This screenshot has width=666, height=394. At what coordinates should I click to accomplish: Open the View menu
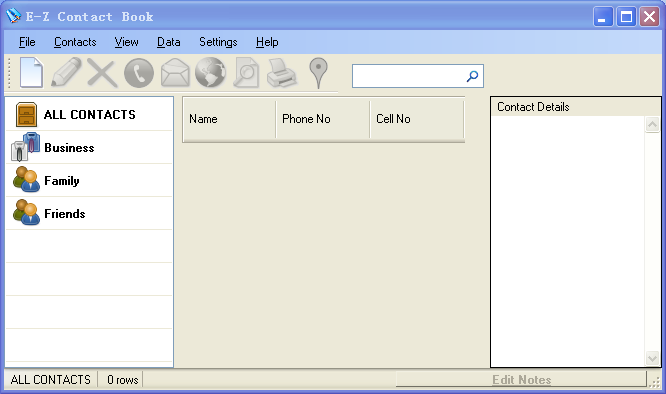[x=127, y=42]
